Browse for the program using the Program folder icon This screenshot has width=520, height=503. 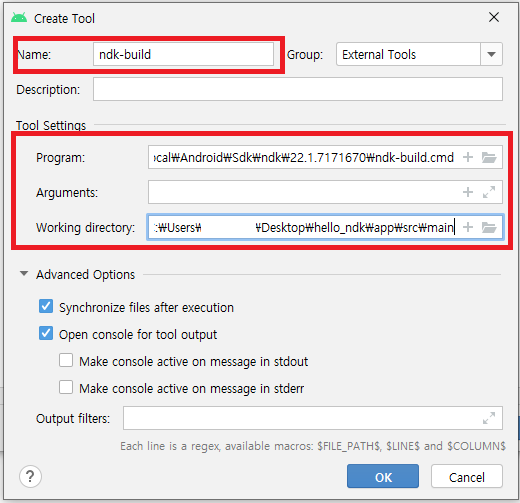[489, 157]
